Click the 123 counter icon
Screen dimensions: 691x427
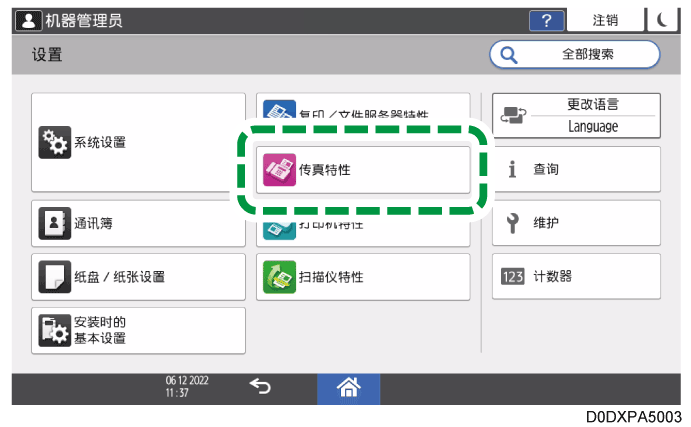pyautogui.click(x=513, y=277)
